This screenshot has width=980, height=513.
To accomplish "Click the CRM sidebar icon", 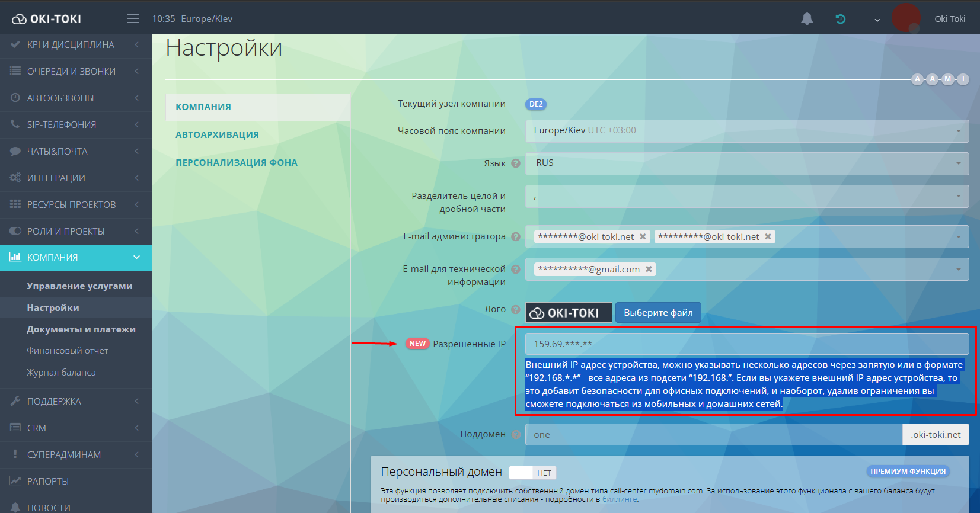I will coord(15,428).
